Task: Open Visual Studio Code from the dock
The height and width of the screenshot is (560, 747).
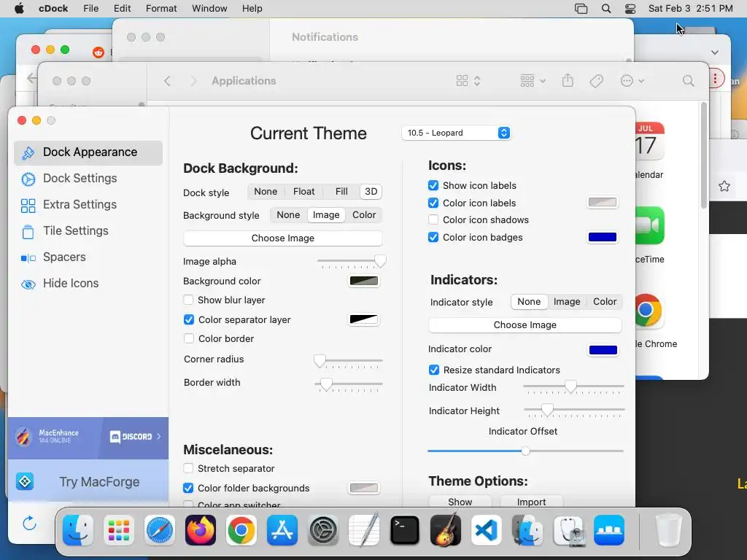Action: coord(487,530)
